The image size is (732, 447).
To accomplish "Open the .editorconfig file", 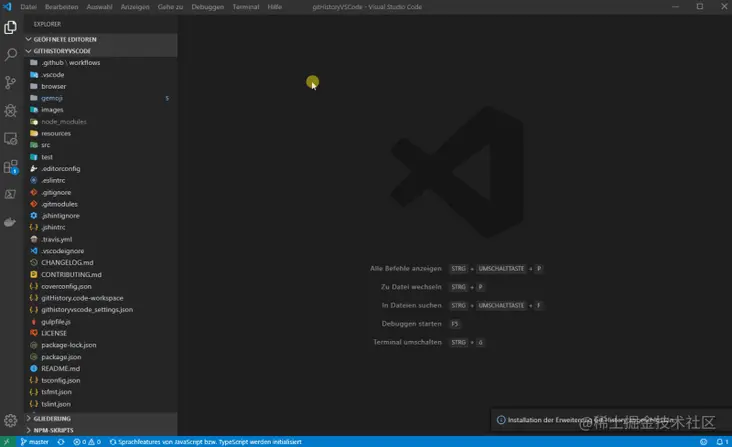I will (x=101, y=168).
